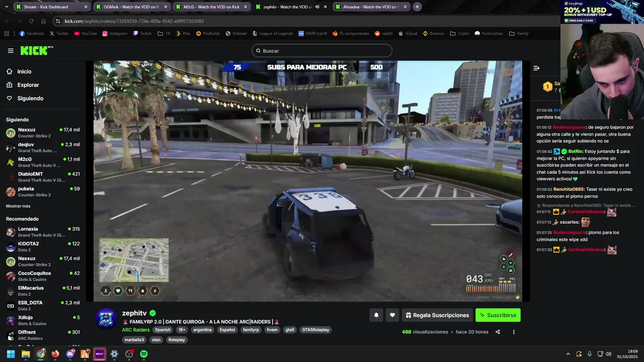Open followed channel DiabloEMT
This screenshot has width=644, height=362.
point(43,176)
